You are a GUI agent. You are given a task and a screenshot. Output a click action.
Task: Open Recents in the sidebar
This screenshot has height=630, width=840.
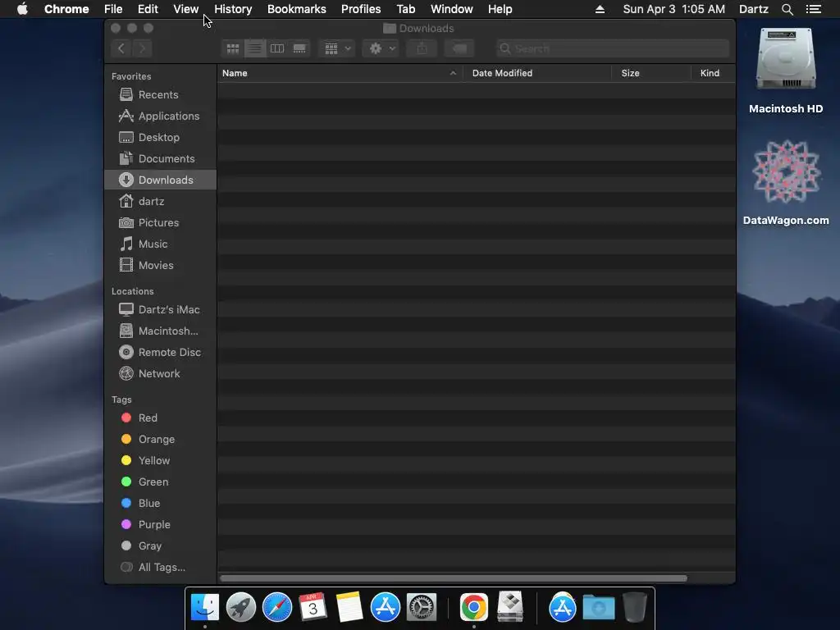pyautogui.click(x=160, y=95)
